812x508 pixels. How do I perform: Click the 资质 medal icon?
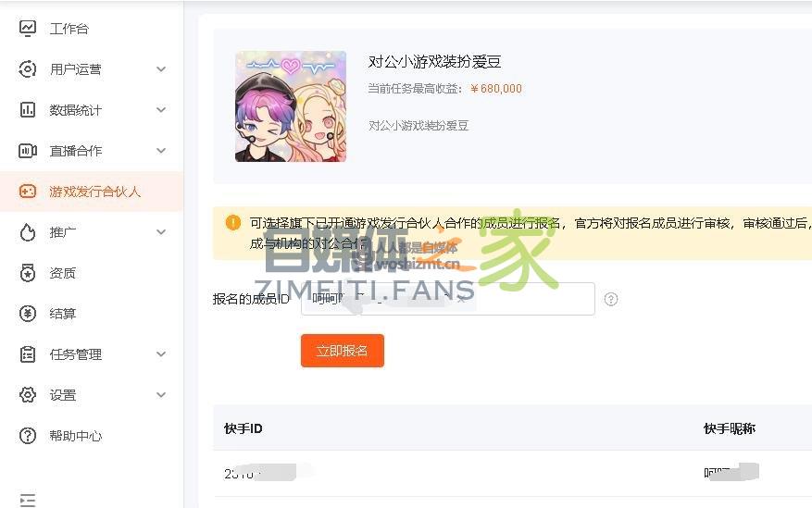28,273
